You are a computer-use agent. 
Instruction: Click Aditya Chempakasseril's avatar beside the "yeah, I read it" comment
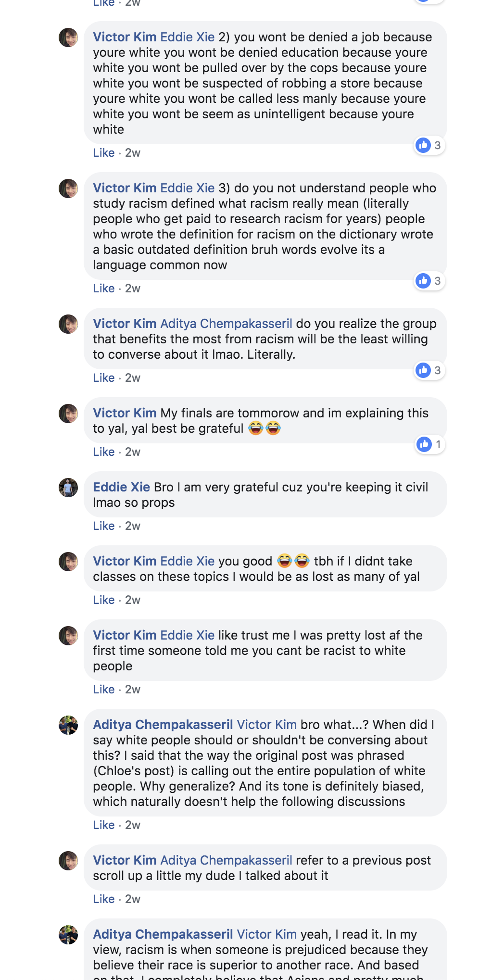(68, 935)
